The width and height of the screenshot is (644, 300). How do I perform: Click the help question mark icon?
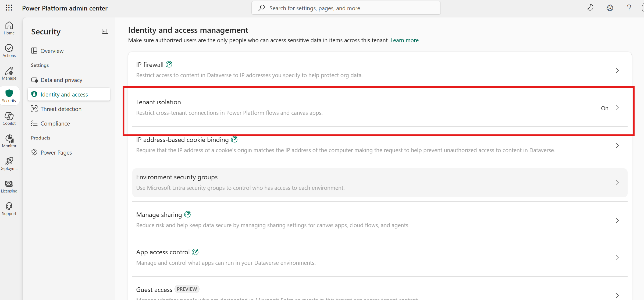[x=629, y=8]
